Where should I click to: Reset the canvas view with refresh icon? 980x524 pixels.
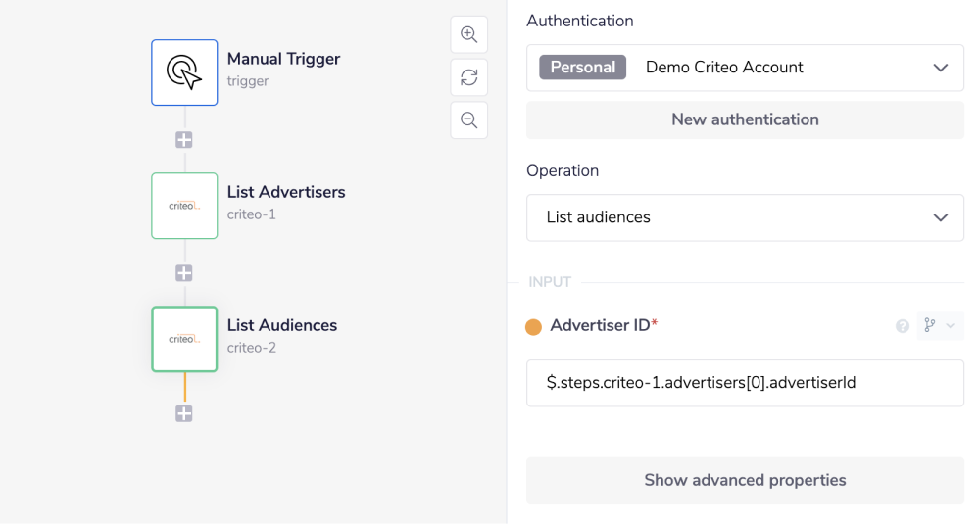pyautogui.click(x=469, y=77)
